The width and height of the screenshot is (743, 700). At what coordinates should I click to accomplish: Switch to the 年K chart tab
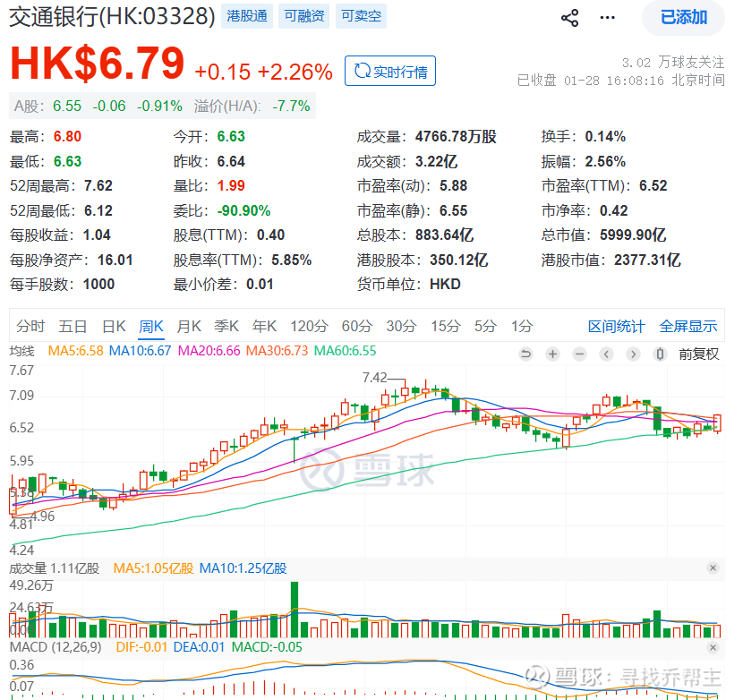coord(264,326)
